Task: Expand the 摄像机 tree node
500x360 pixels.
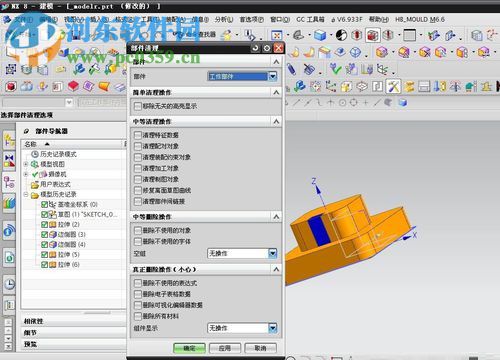Action: 26,174
